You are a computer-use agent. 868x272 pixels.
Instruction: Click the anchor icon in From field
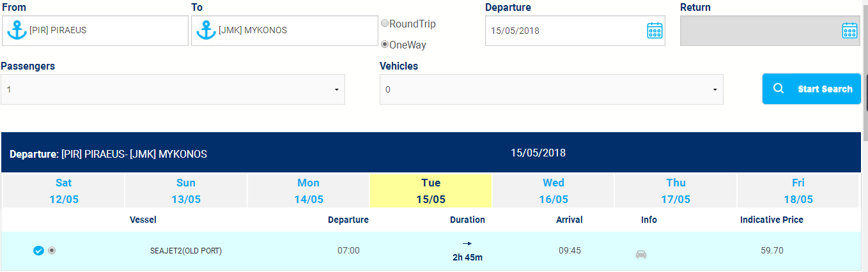pos(17,30)
